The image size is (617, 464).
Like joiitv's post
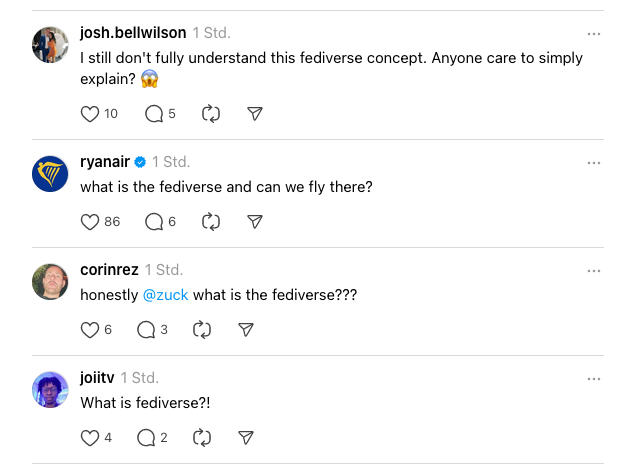pyautogui.click(x=90, y=437)
